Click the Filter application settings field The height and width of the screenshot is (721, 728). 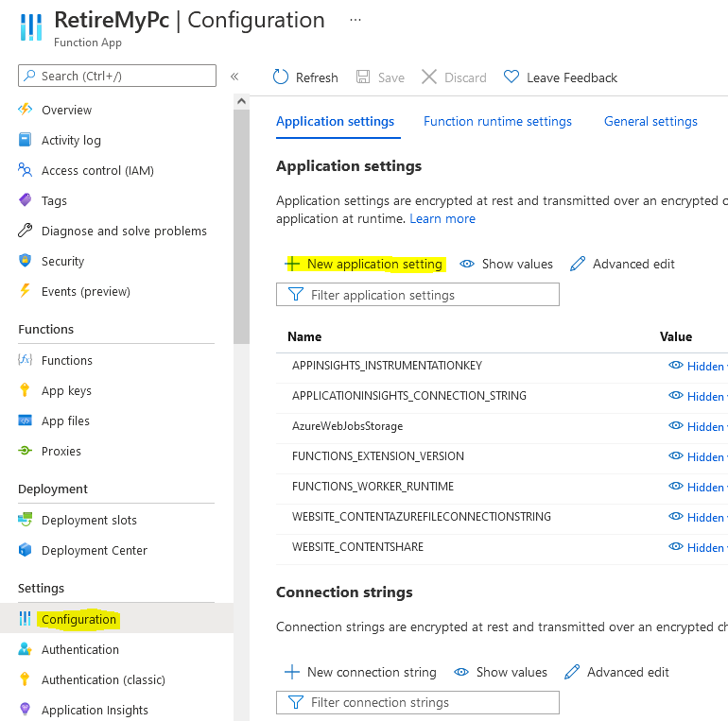(x=417, y=295)
